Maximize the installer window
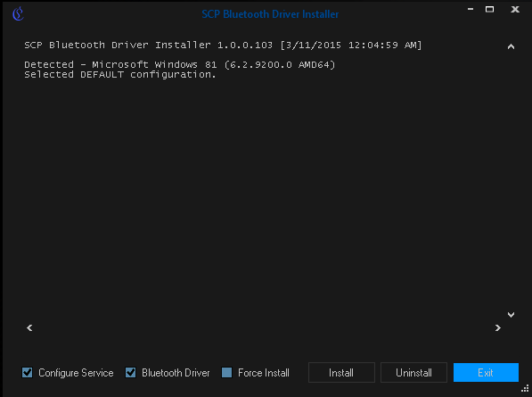 tap(489, 9)
